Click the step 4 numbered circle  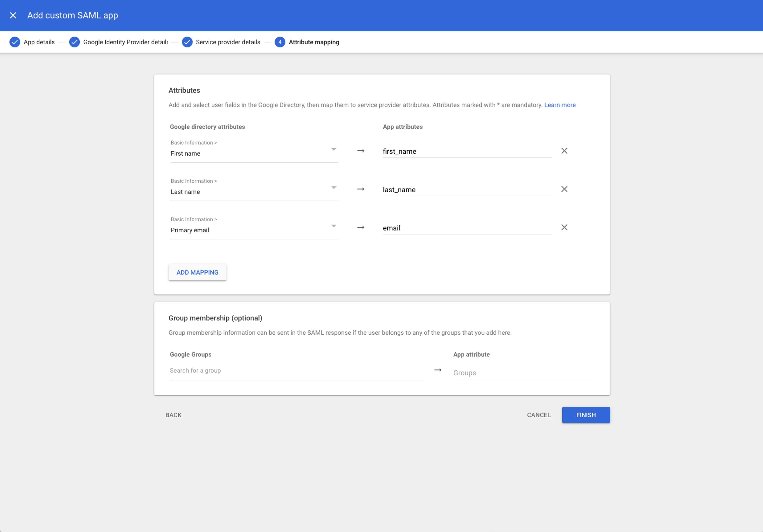tap(280, 42)
